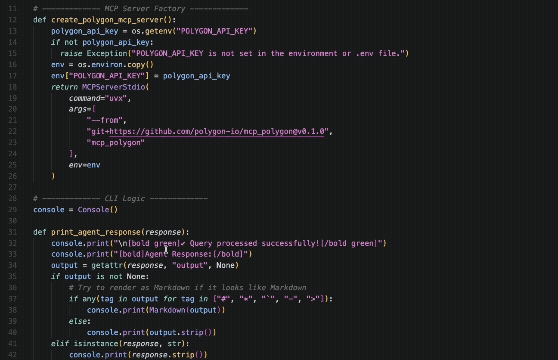This screenshot has width=558, height=360.
Task: Click line number 12 in the gutter
Action: pyautogui.click(x=12, y=20)
